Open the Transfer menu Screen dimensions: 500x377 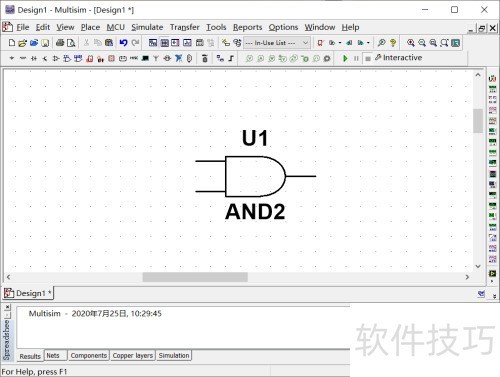click(x=185, y=27)
